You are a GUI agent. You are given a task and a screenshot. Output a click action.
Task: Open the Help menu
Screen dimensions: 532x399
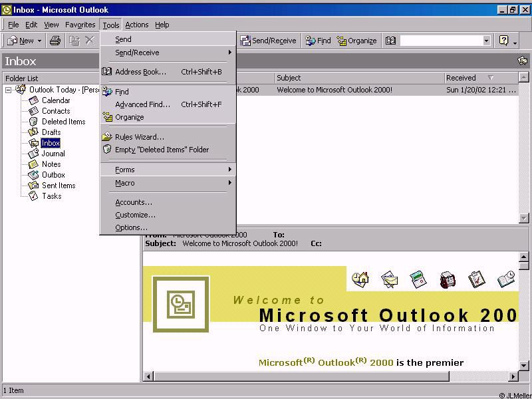pyautogui.click(x=162, y=25)
